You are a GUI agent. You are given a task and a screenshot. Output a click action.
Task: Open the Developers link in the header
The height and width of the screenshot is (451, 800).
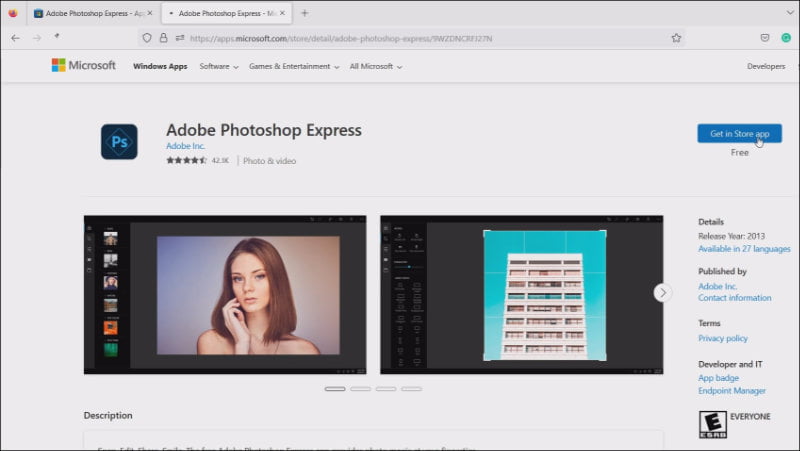(766, 66)
